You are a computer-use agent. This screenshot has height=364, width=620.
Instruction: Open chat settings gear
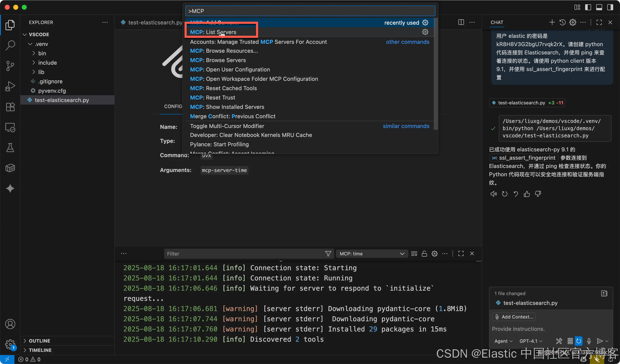point(573,22)
